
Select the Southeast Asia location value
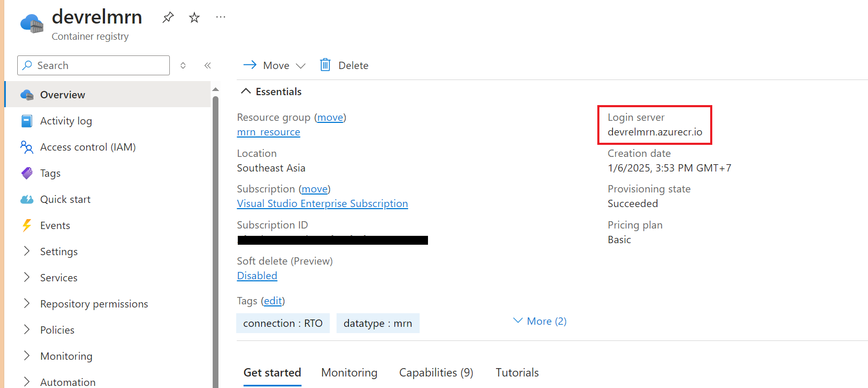click(271, 168)
